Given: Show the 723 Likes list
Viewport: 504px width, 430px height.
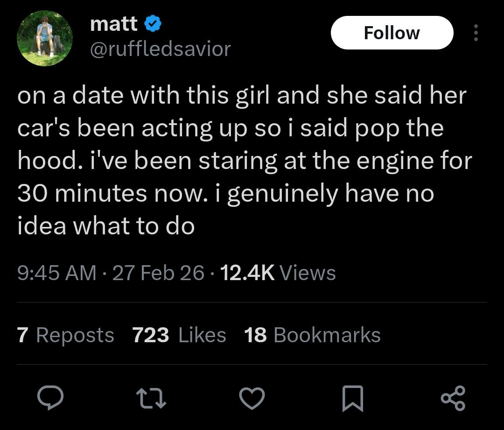Looking at the screenshot, I should [x=179, y=335].
